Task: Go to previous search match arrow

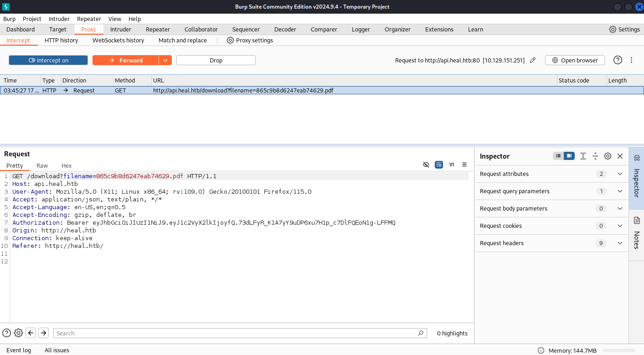Action: pos(31,333)
